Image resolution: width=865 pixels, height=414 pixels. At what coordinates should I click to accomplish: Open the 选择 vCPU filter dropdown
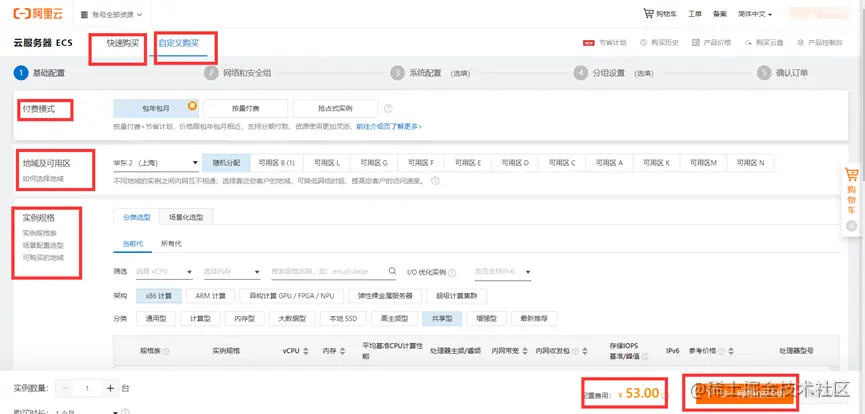pos(164,272)
